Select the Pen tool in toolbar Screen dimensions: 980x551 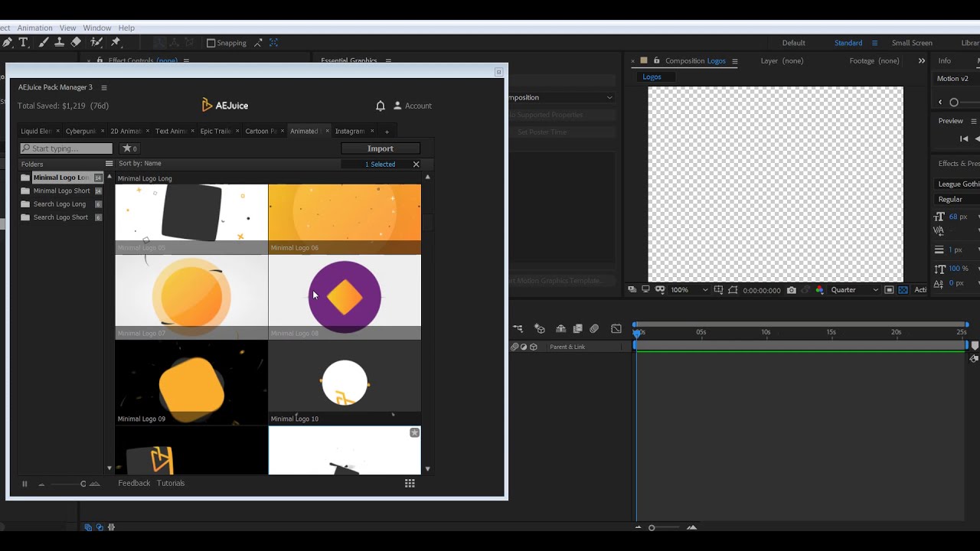pos(6,43)
